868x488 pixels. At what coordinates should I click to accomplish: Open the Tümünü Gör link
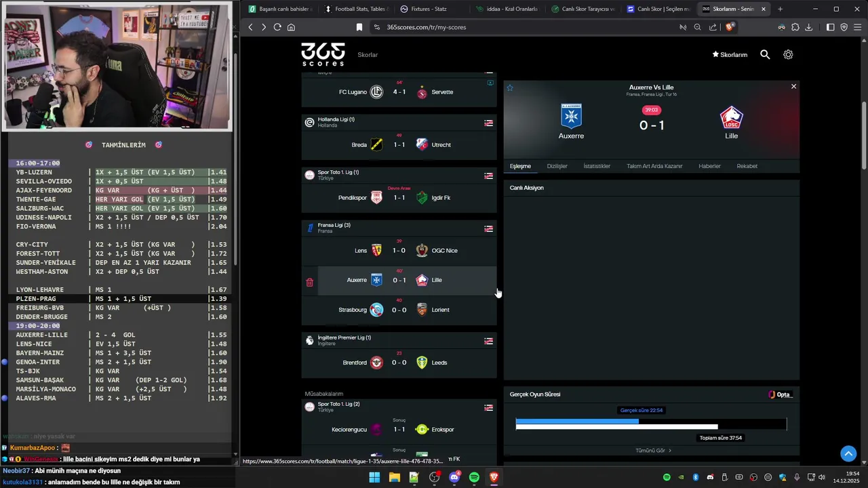(x=653, y=450)
